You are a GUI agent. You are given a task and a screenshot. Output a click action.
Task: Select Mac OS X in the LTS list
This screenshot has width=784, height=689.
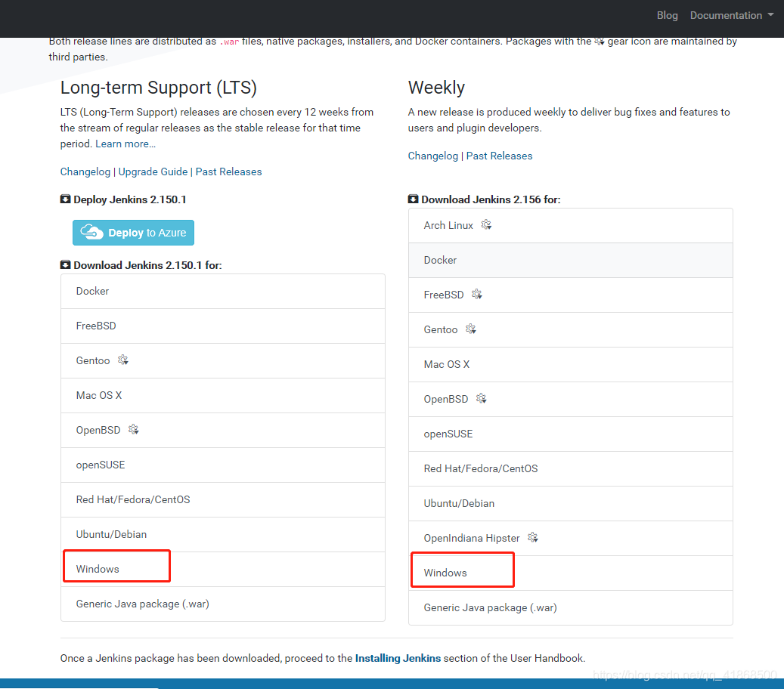223,396
